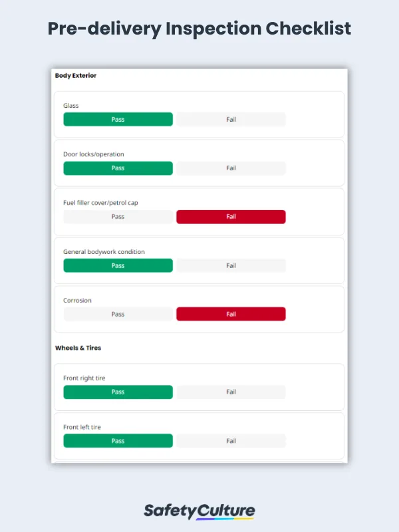The width and height of the screenshot is (399, 532).
Task: Click the Wheels & Tires section header
Action: click(79, 348)
